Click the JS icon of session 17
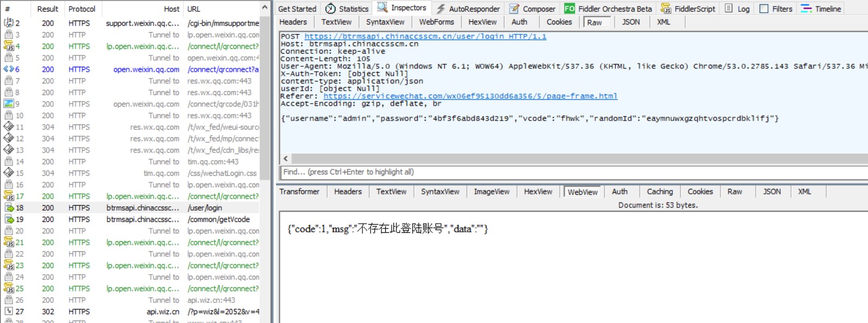The height and width of the screenshot is (323, 868). (x=8, y=196)
